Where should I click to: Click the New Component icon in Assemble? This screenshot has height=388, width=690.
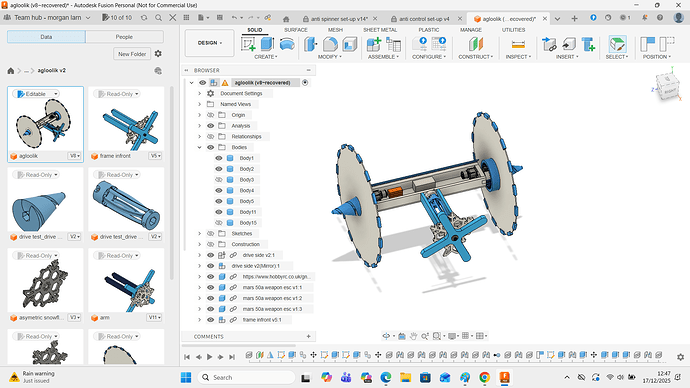click(x=374, y=44)
